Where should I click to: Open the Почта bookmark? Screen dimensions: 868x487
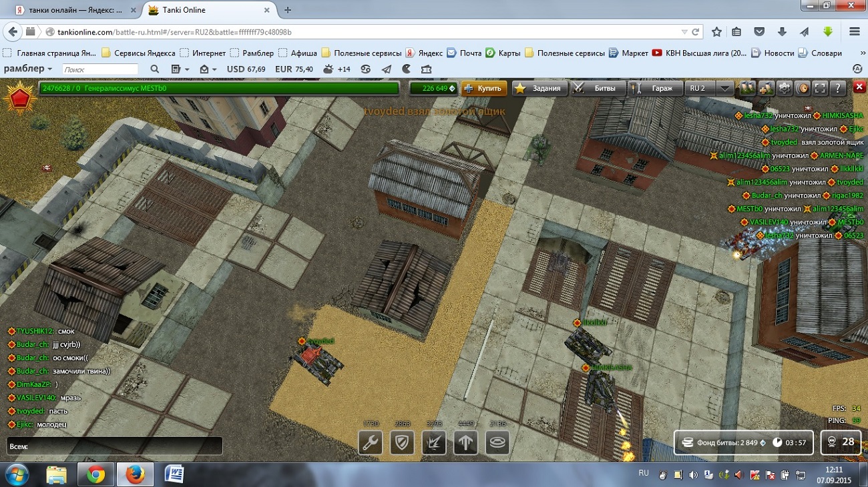pyautogui.click(x=464, y=53)
